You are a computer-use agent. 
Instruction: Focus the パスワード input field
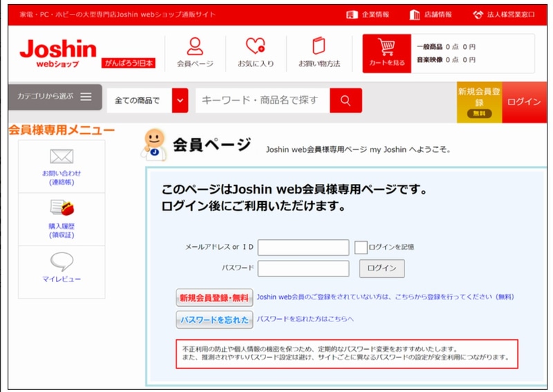pos(303,268)
